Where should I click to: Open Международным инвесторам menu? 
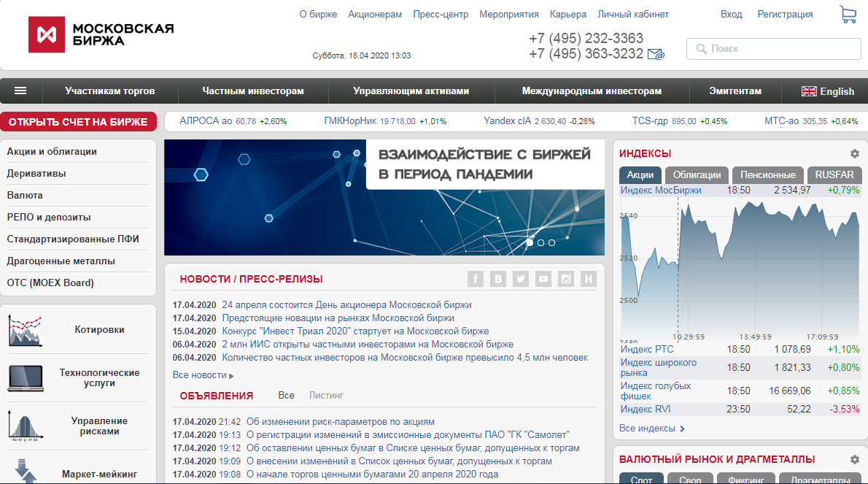(x=592, y=91)
